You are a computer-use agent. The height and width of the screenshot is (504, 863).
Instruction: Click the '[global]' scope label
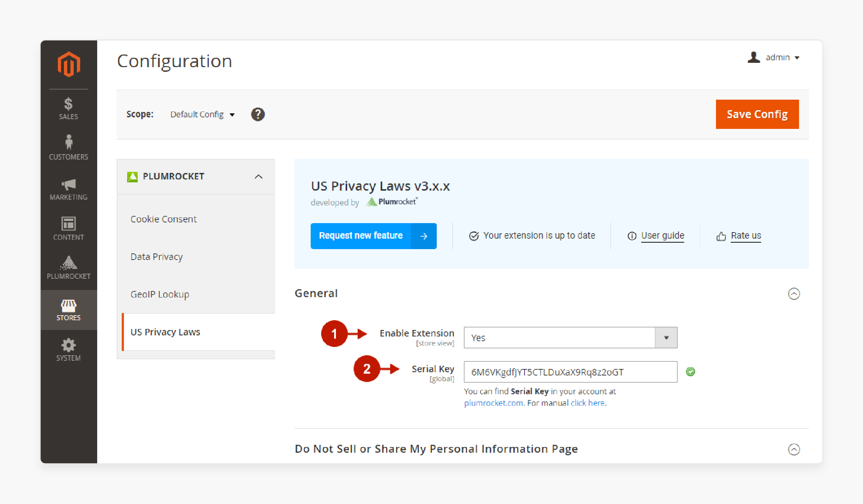point(441,379)
